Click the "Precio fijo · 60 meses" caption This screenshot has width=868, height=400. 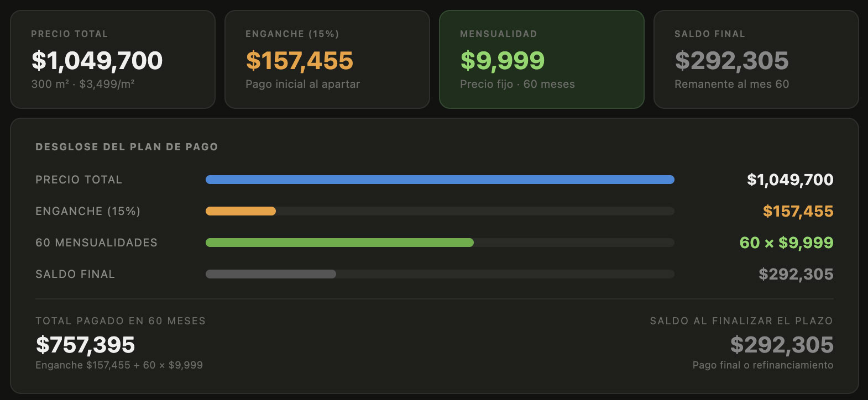517,84
